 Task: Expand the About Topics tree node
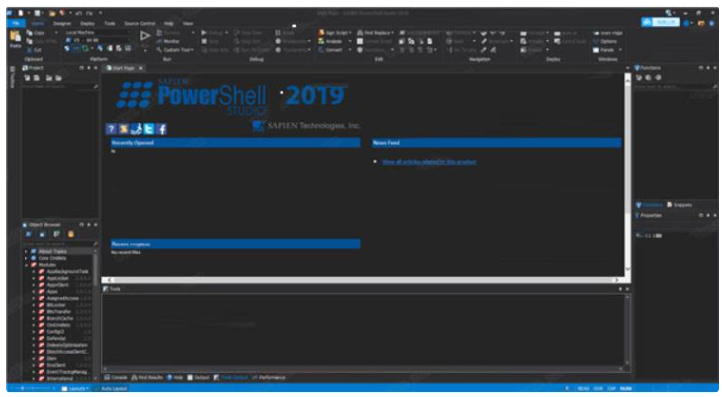coord(26,252)
